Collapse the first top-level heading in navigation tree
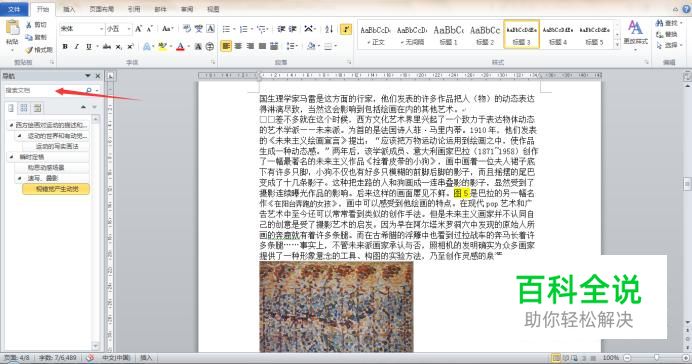The width and height of the screenshot is (692, 364). pos(11,125)
